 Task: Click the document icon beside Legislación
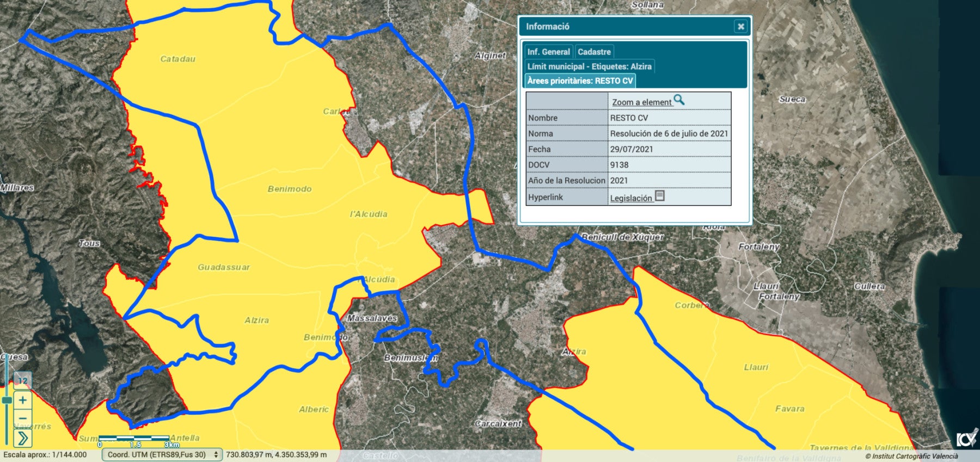pyautogui.click(x=660, y=195)
